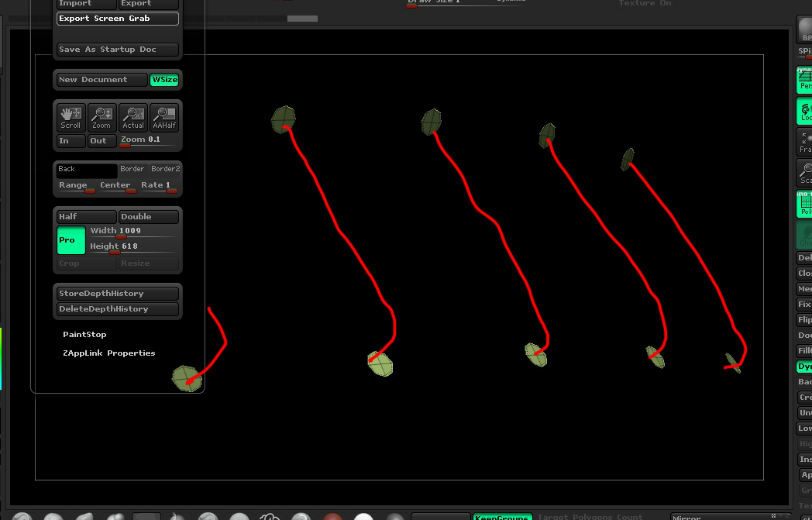
Task: Toggle the green Dyn button on right panel
Action: 804,367
